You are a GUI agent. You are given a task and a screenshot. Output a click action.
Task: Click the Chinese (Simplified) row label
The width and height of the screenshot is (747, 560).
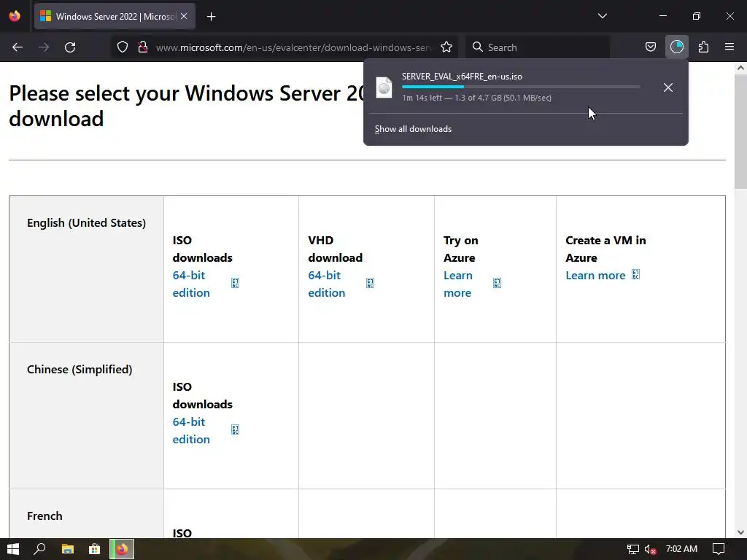coord(80,370)
